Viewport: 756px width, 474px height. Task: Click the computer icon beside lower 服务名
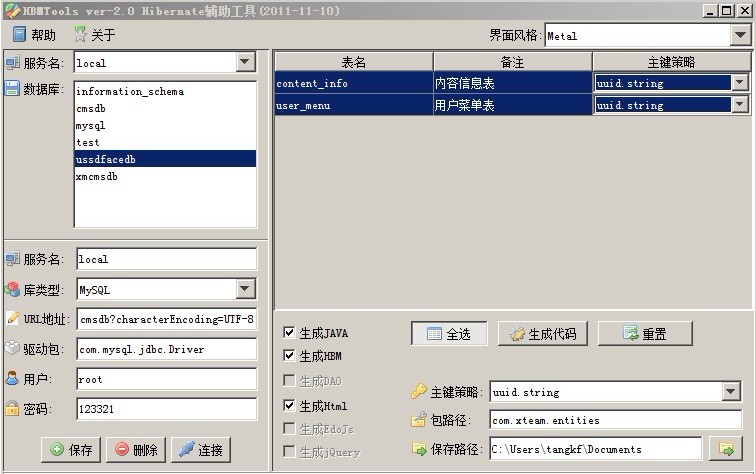[12, 258]
